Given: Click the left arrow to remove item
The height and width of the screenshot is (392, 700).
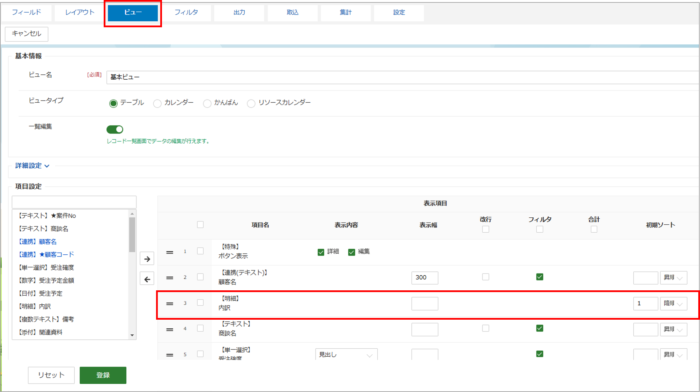Looking at the screenshot, I should [x=147, y=279].
